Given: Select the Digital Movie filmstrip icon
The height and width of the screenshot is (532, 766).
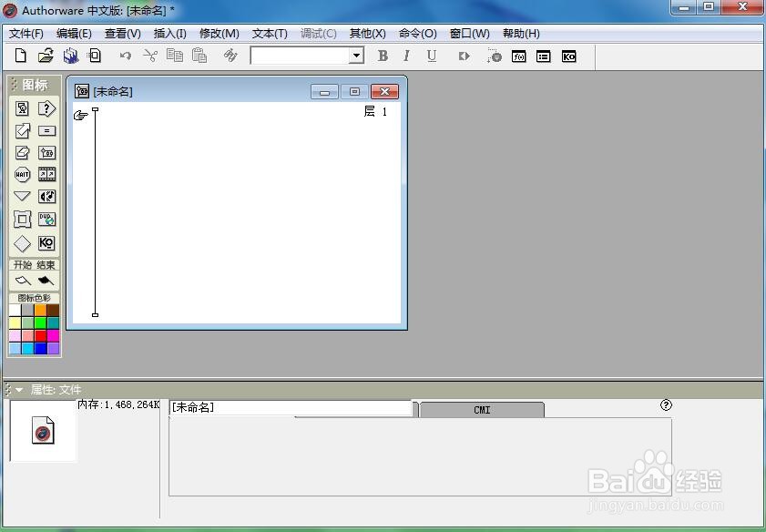Looking at the screenshot, I should 46,174.
